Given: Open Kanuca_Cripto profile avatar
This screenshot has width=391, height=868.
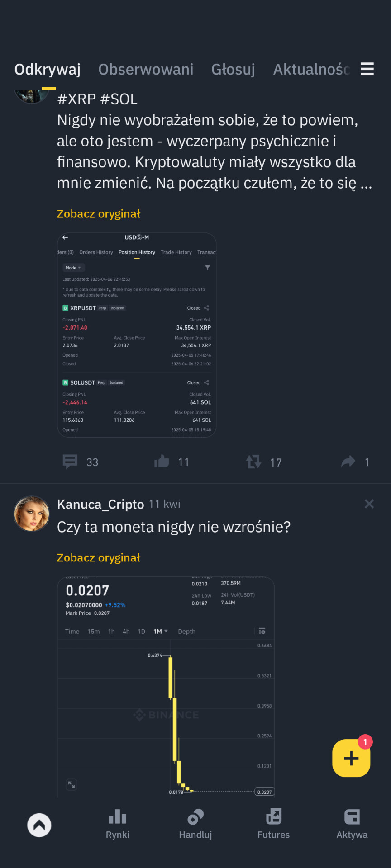Looking at the screenshot, I should coord(32,514).
